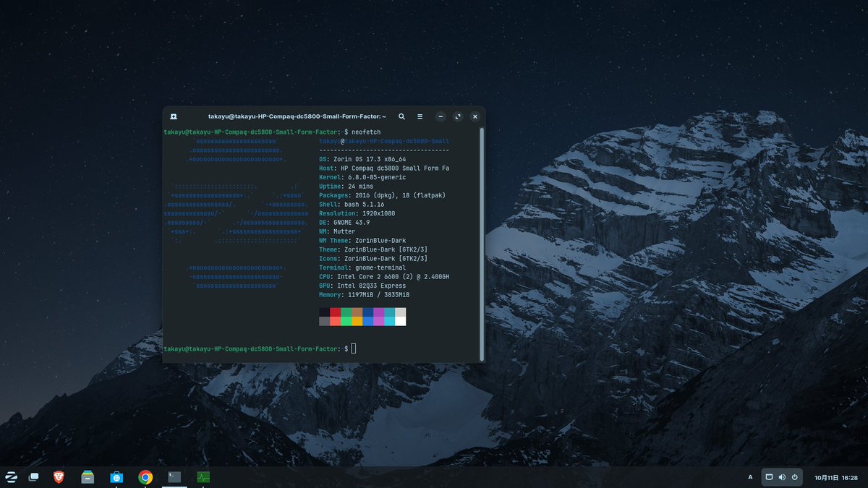
Task: Click the network icon in system tray
Action: click(x=770, y=477)
